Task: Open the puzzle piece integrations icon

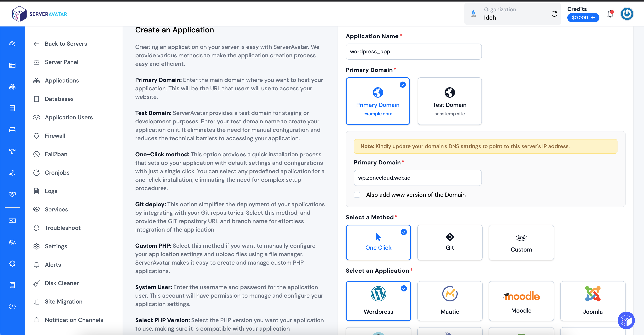Action: point(12,264)
